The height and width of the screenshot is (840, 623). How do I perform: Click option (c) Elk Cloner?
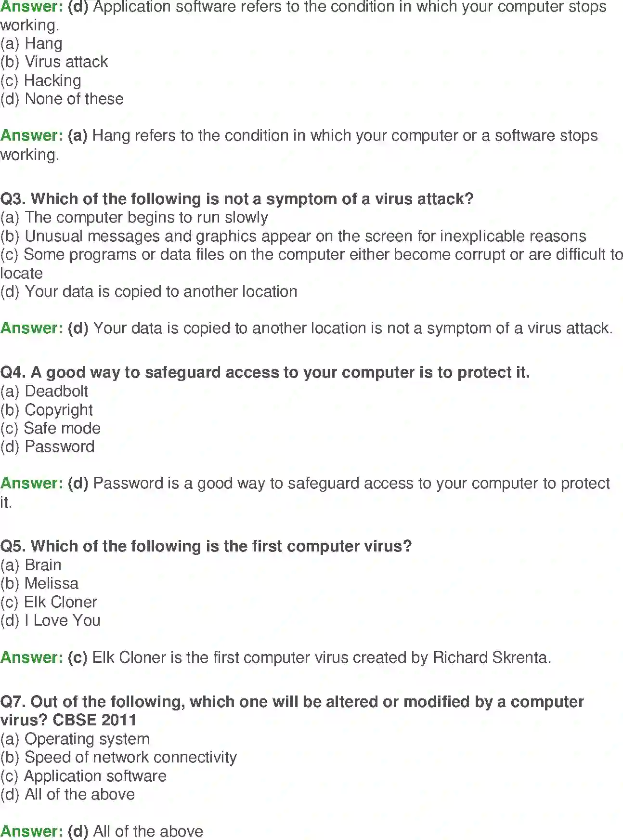(x=49, y=602)
